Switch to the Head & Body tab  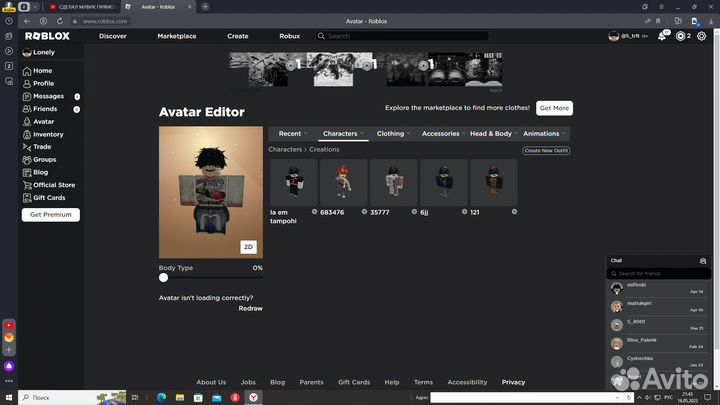492,133
